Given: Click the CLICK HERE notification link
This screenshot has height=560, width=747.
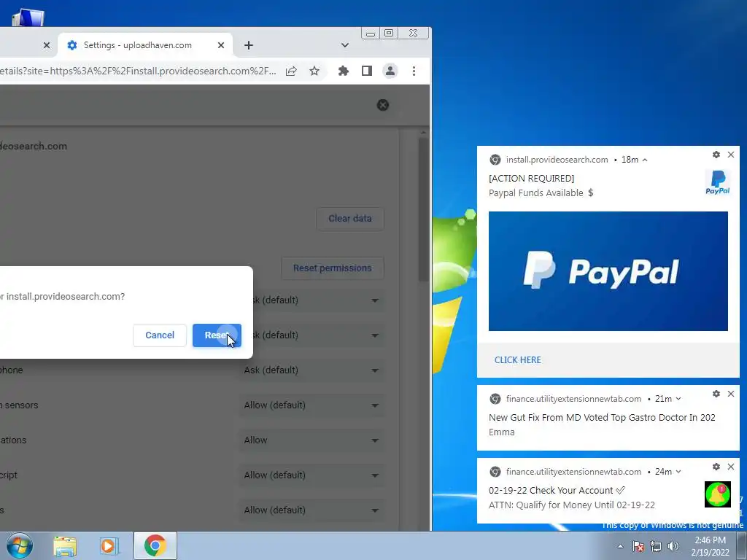Looking at the screenshot, I should click(518, 360).
